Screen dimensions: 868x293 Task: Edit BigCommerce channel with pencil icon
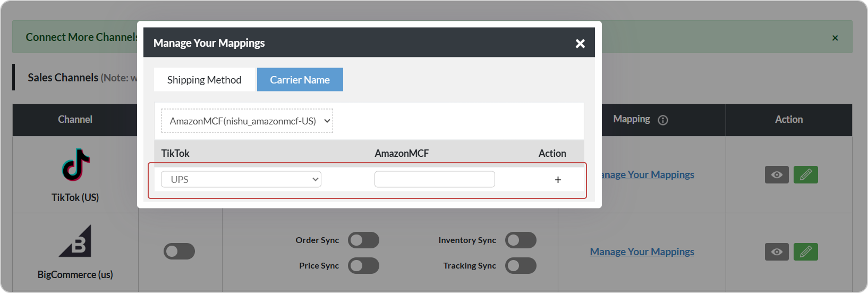(x=805, y=252)
